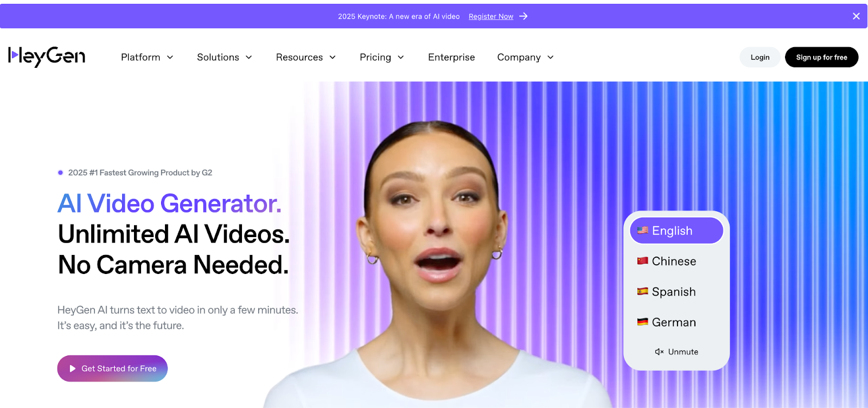Unmute the video audio

click(676, 352)
